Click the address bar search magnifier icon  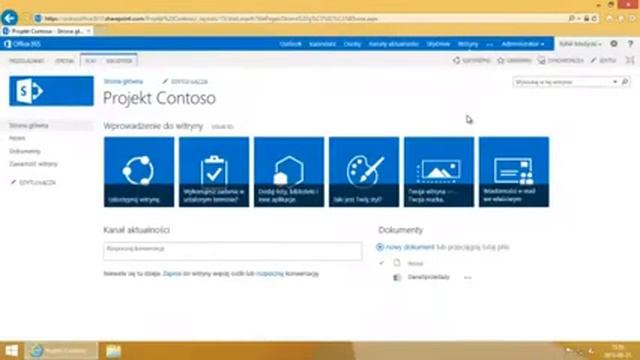[571, 18]
